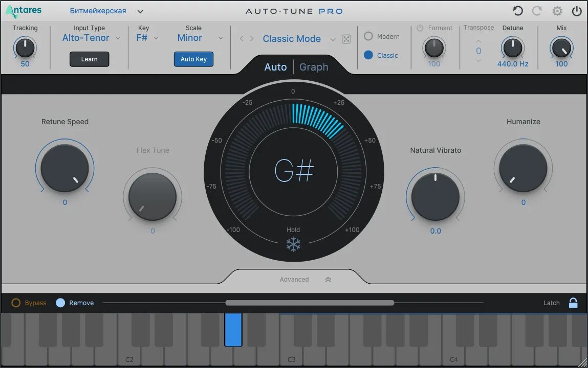
Task: Open the Битмейкерская preset dropdown
Action: pyautogui.click(x=106, y=11)
